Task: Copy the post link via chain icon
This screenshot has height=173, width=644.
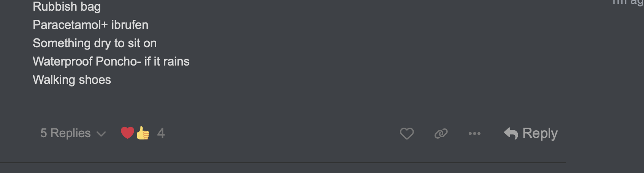Action: click(x=441, y=133)
